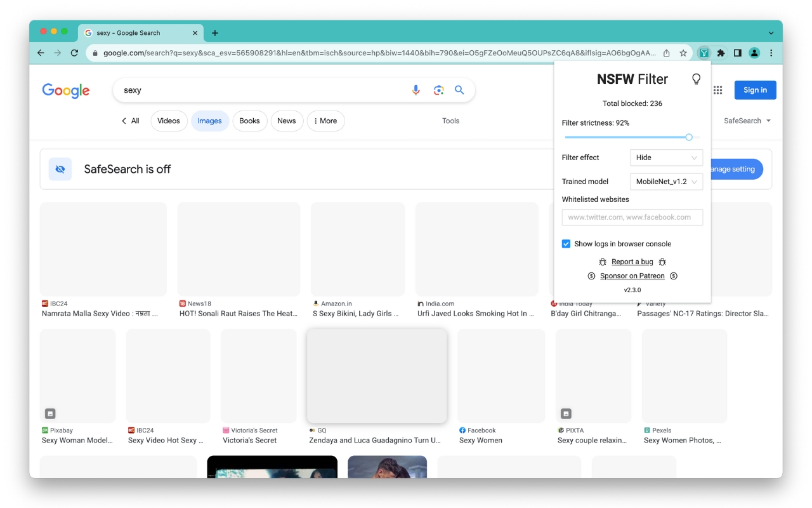Reload the page
Screen dimensions: 812x508
[x=74, y=53]
